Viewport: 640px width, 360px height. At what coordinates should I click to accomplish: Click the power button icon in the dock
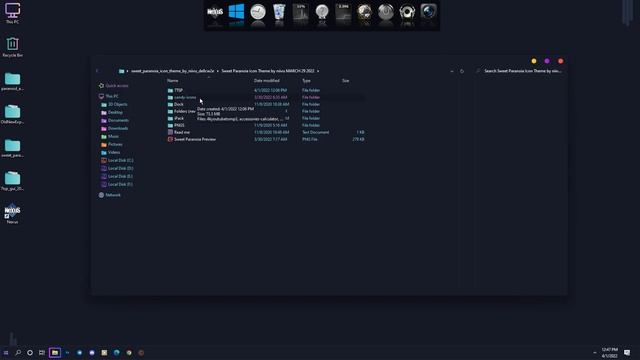386,12
